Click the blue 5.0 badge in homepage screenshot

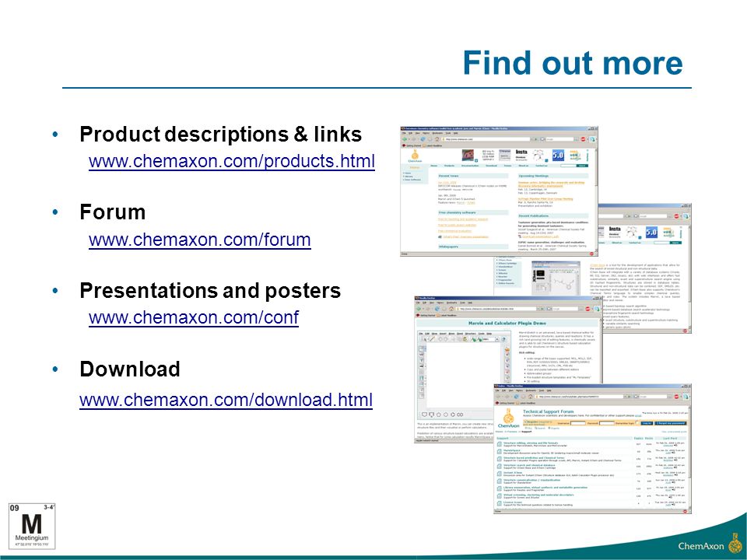coord(558,156)
